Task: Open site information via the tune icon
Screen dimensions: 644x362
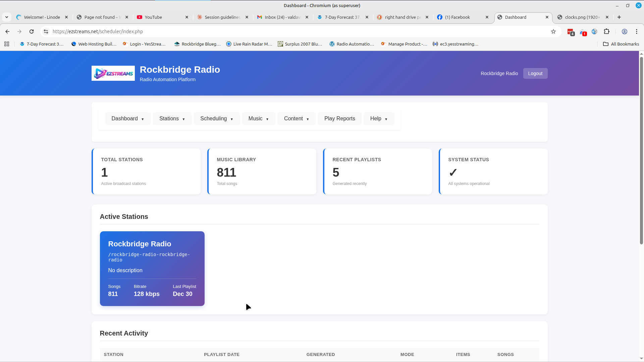Action: 46,31
